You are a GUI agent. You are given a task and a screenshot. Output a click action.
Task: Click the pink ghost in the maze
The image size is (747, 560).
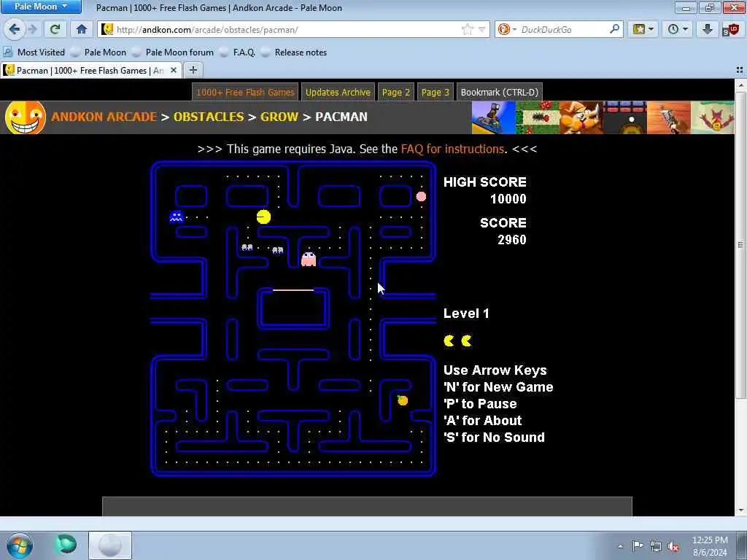[309, 260]
